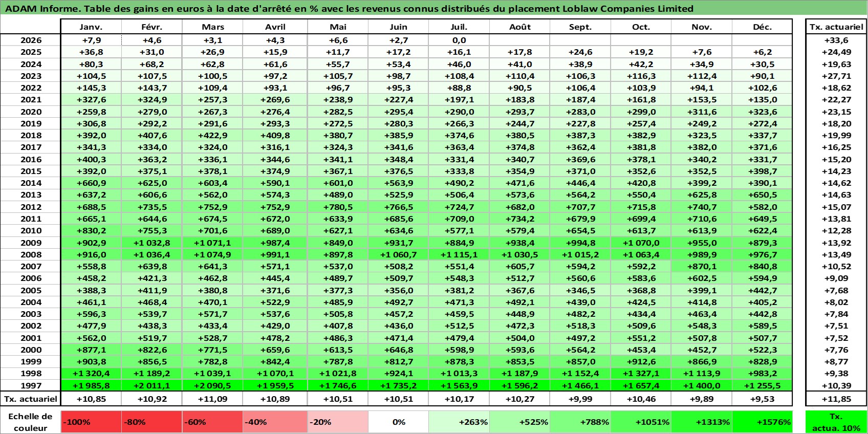Click the 2007 November cell +870,1
The width and height of the screenshot is (868, 434).
click(x=702, y=266)
